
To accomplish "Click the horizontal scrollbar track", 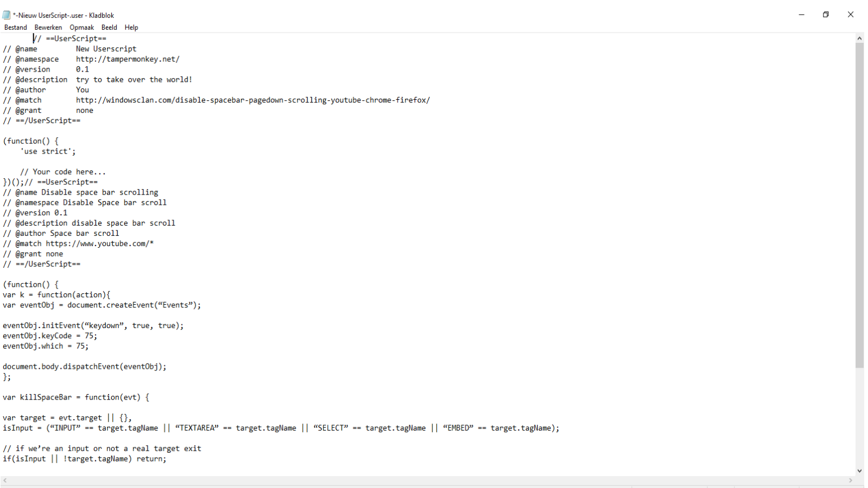I will pyautogui.click(x=427, y=480).
